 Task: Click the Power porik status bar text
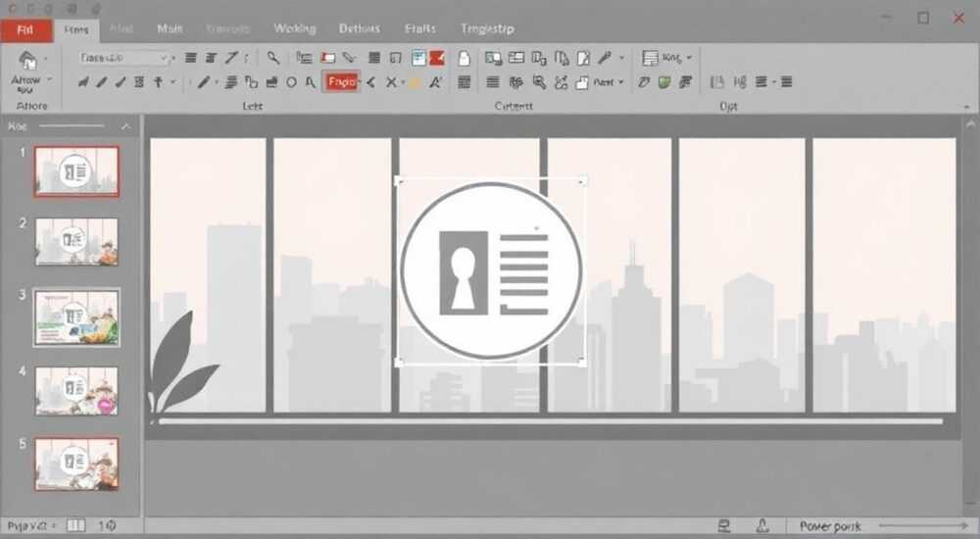[x=830, y=526]
